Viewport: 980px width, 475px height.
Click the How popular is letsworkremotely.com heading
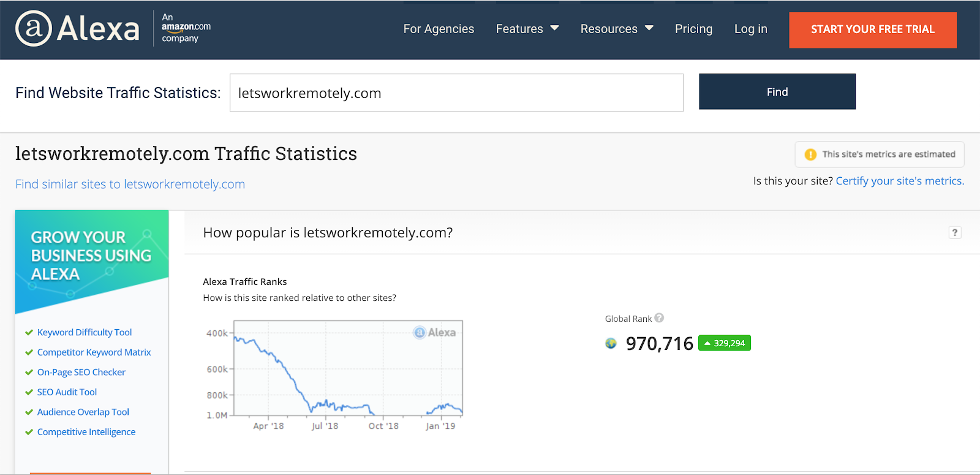point(328,233)
